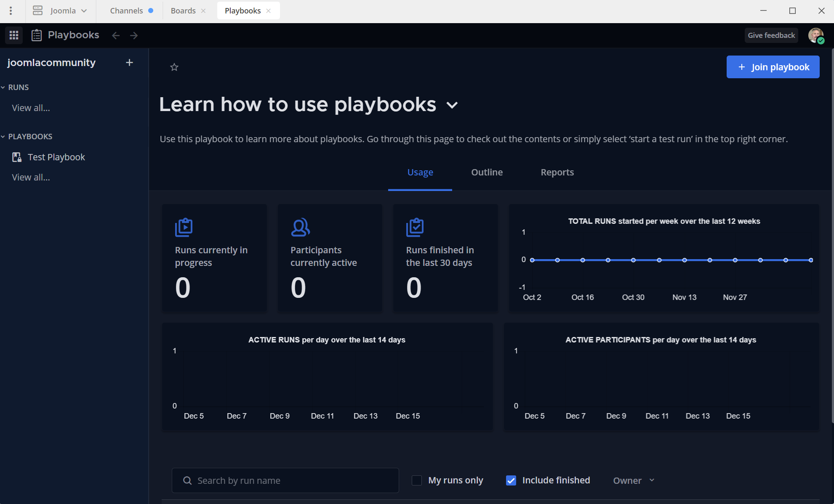Add new item with plus icon
Image resolution: width=834 pixels, height=504 pixels.
coord(129,63)
